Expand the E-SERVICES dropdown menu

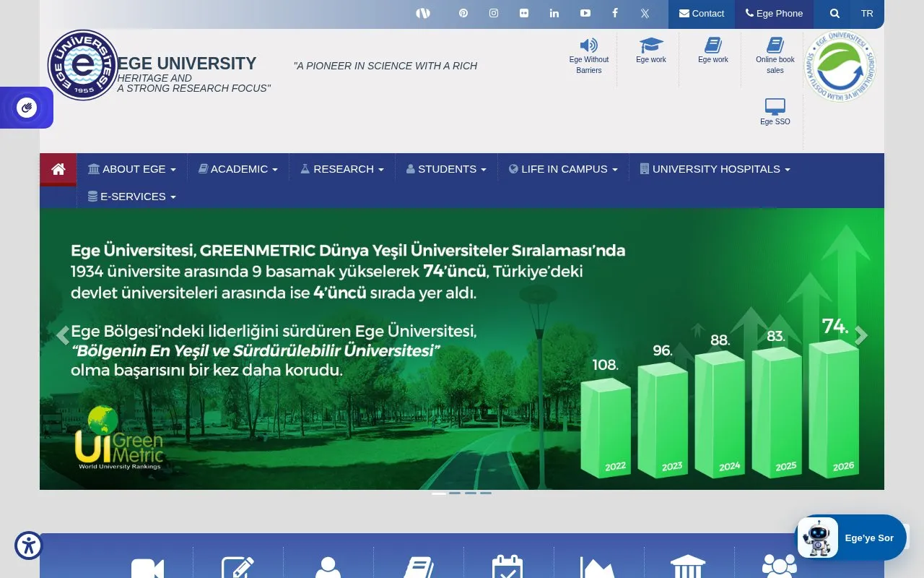pos(132,197)
